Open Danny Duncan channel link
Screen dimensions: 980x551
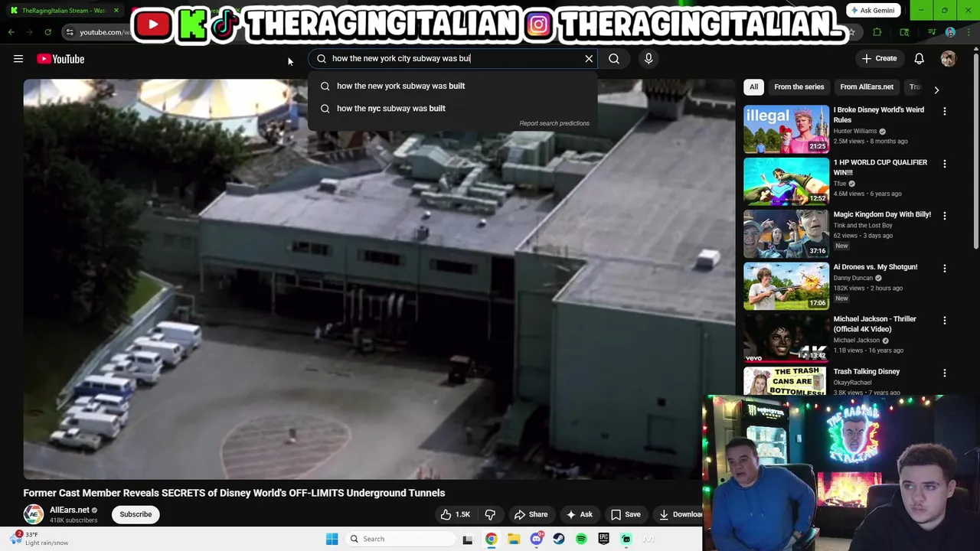853,279
